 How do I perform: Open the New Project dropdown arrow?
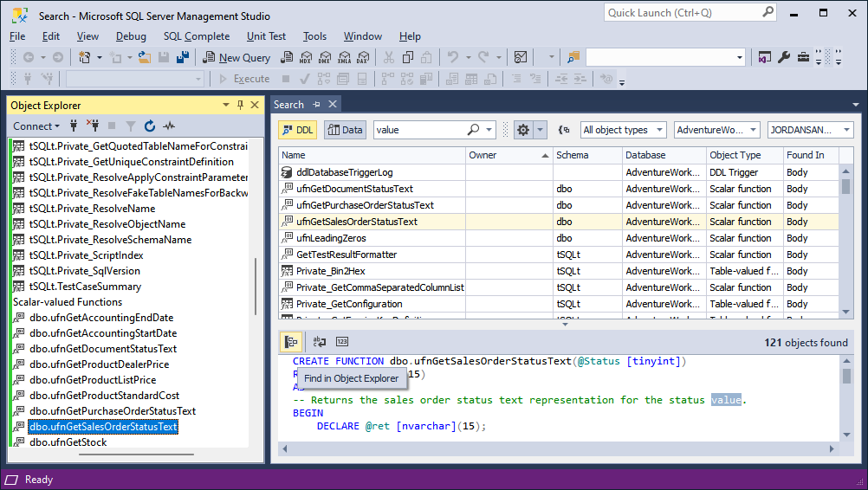tap(100, 57)
